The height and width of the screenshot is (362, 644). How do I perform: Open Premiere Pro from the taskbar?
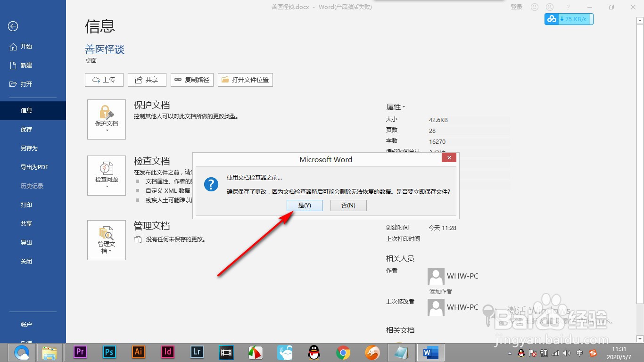click(x=80, y=352)
